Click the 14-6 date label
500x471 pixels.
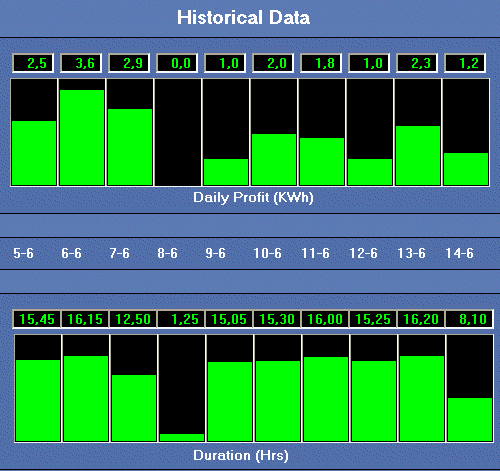[x=459, y=253]
